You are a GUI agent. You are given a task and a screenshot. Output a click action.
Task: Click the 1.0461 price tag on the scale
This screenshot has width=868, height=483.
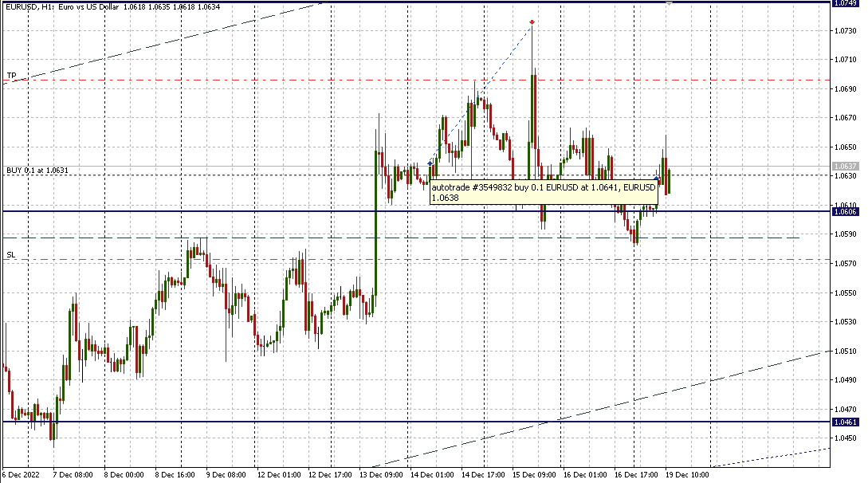click(x=844, y=422)
